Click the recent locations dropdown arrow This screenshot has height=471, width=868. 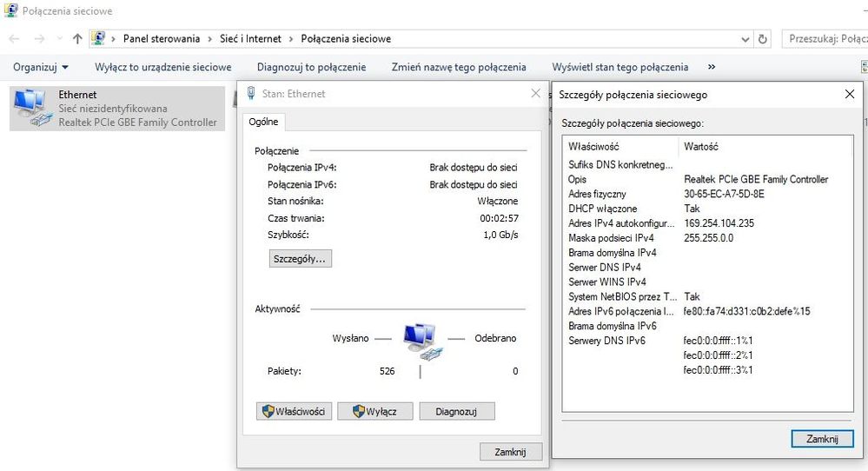point(58,39)
